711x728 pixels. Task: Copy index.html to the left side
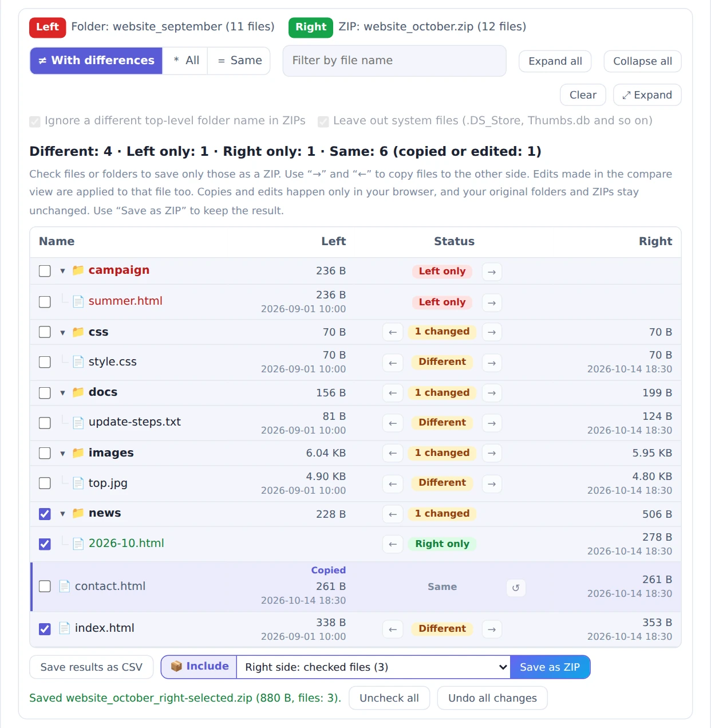pos(393,629)
